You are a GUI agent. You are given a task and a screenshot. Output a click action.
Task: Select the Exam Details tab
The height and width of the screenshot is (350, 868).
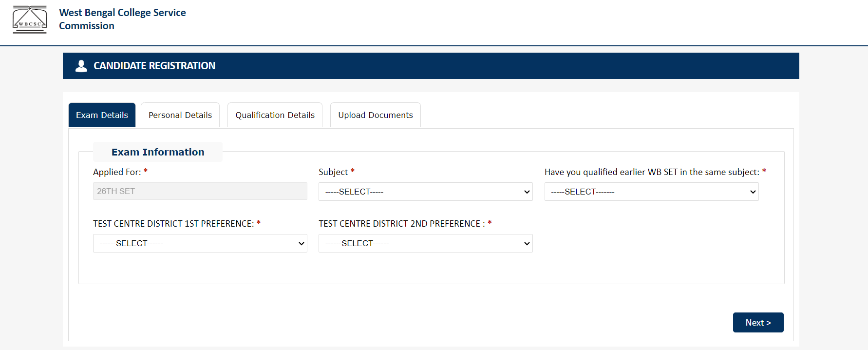[x=102, y=115]
